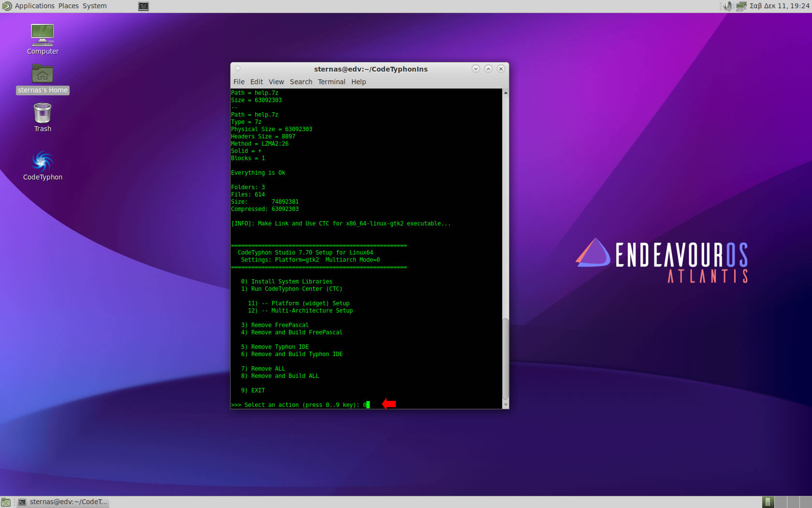The height and width of the screenshot is (508, 812).
Task: Click '12) -- Multi-Architecture Setup' line
Action: point(300,311)
